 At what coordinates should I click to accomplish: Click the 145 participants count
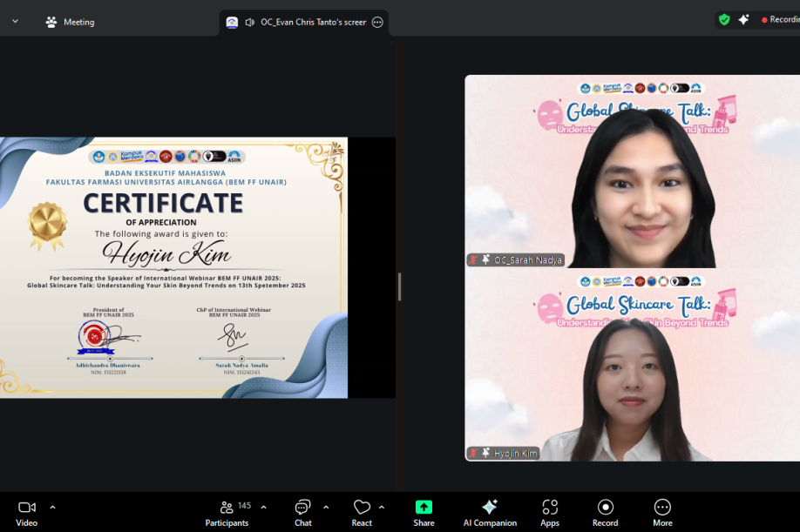(x=244, y=506)
